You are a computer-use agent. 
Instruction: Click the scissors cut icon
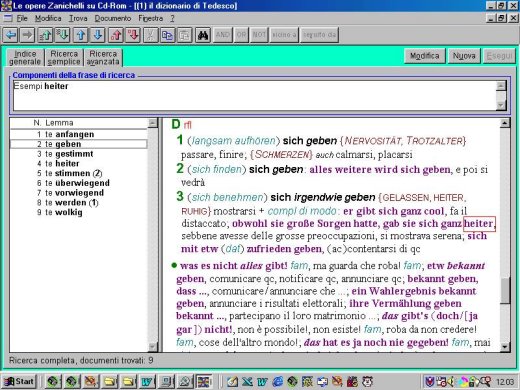pyautogui.click(x=150, y=35)
